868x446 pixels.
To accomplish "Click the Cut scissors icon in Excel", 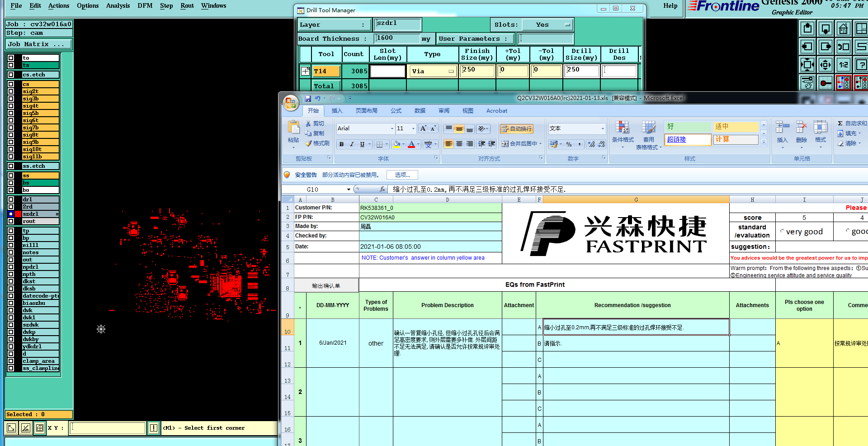I will coord(308,123).
